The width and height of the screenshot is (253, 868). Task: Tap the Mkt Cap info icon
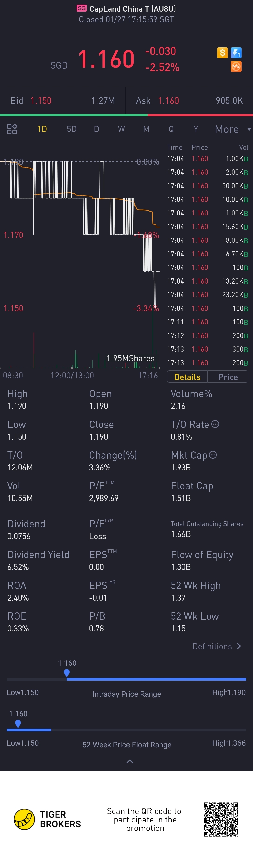coord(213,455)
